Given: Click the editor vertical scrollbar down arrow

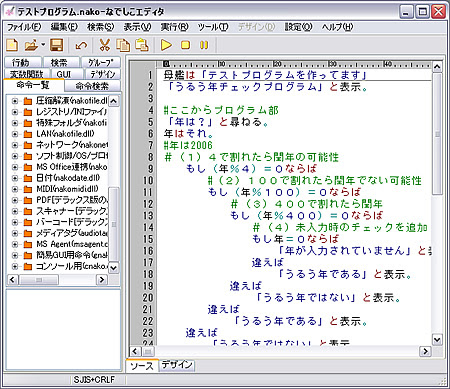Looking at the screenshot, I should [x=437, y=339].
